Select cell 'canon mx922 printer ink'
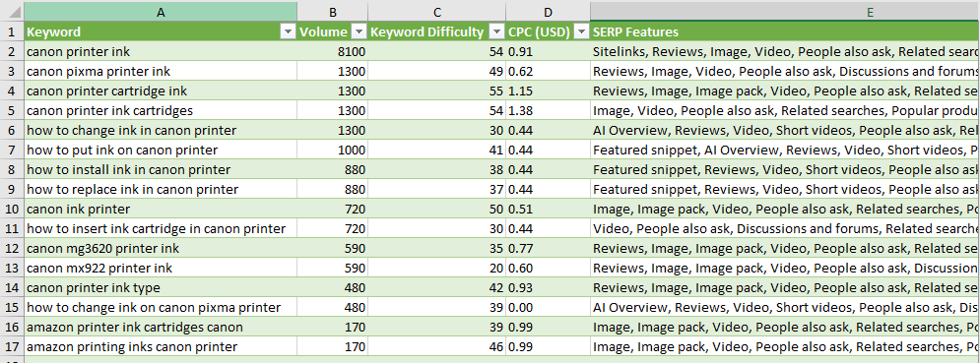 161,268
